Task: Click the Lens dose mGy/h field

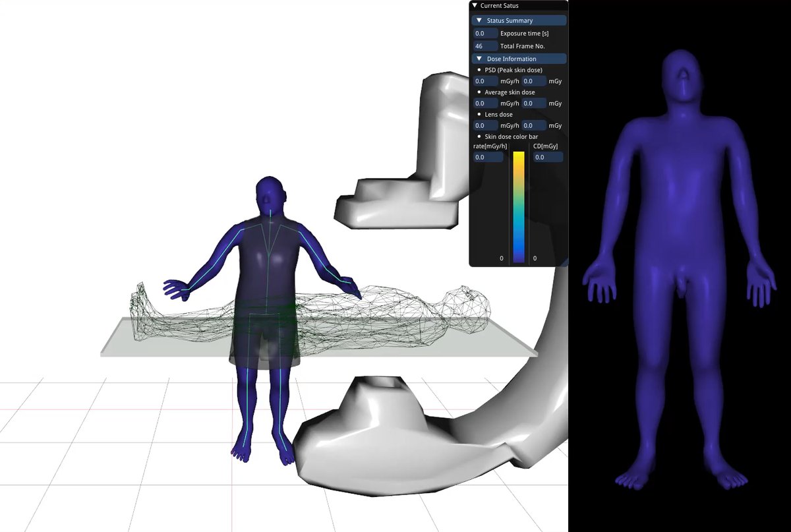Action: coord(486,125)
